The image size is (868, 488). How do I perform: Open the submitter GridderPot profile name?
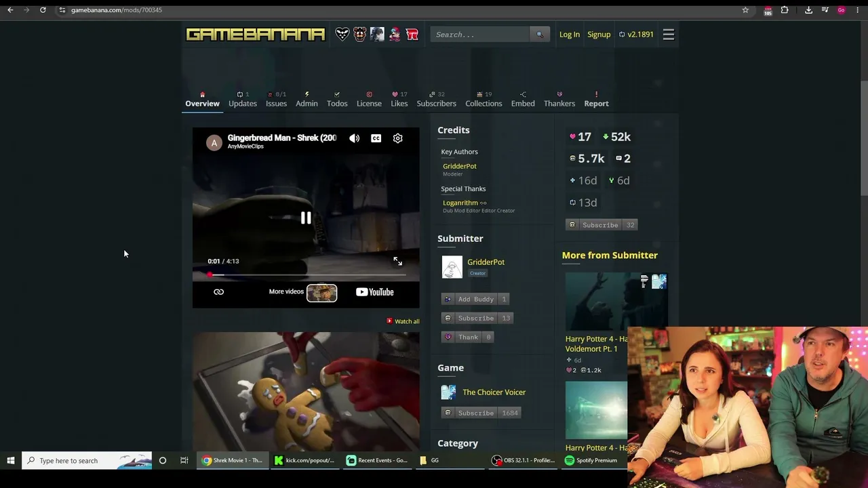pos(486,262)
